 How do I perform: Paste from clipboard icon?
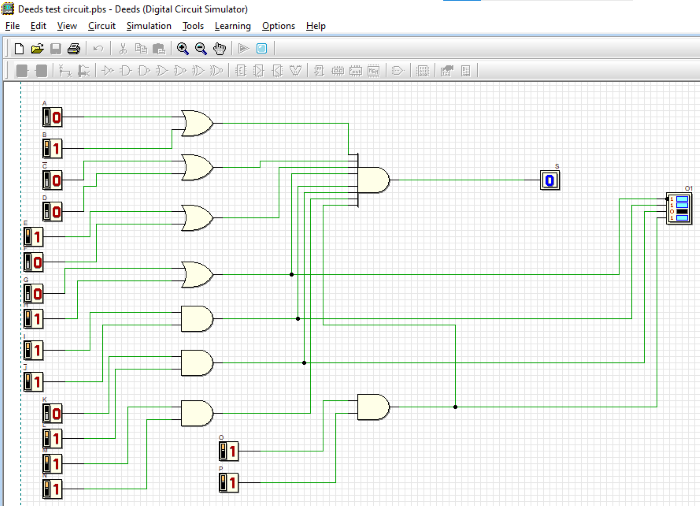(x=159, y=48)
